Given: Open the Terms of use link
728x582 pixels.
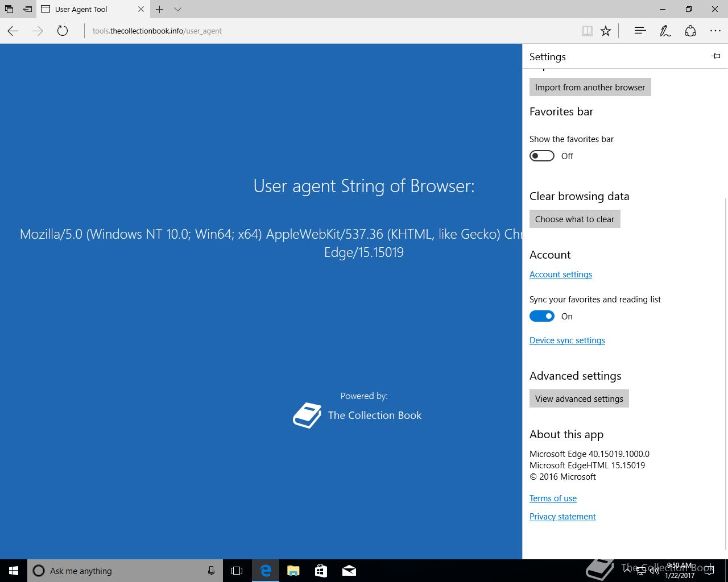Looking at the screenshot, I should point(553,498).
